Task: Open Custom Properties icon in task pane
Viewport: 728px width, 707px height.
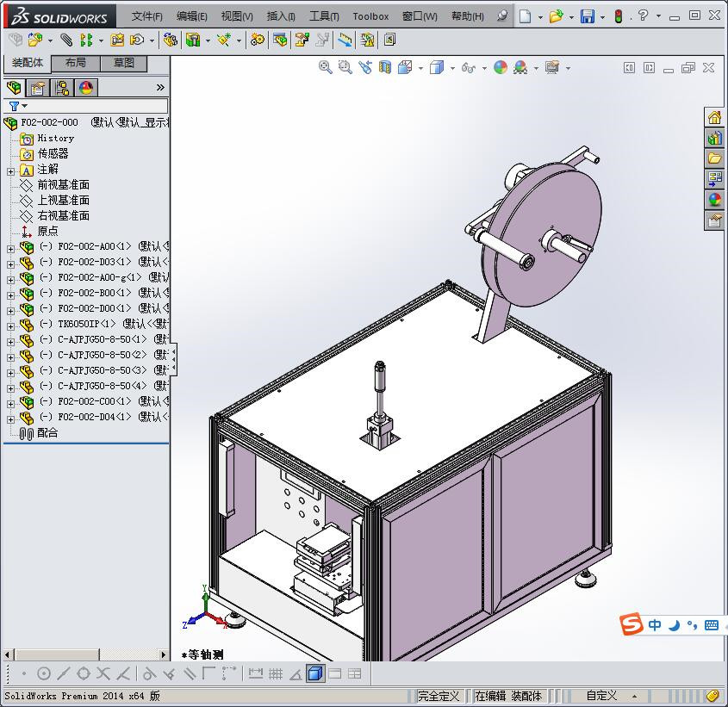Action: pyautogui.click(x=714, y=220)
